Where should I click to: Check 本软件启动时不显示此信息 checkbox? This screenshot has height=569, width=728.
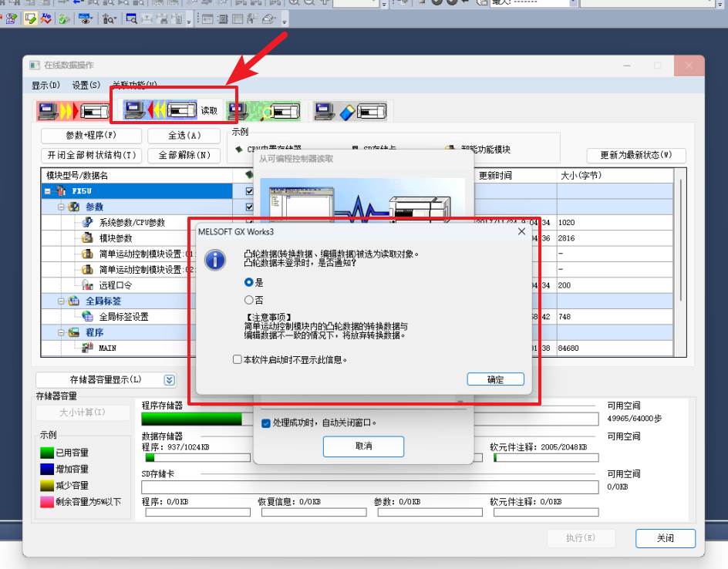238,359
